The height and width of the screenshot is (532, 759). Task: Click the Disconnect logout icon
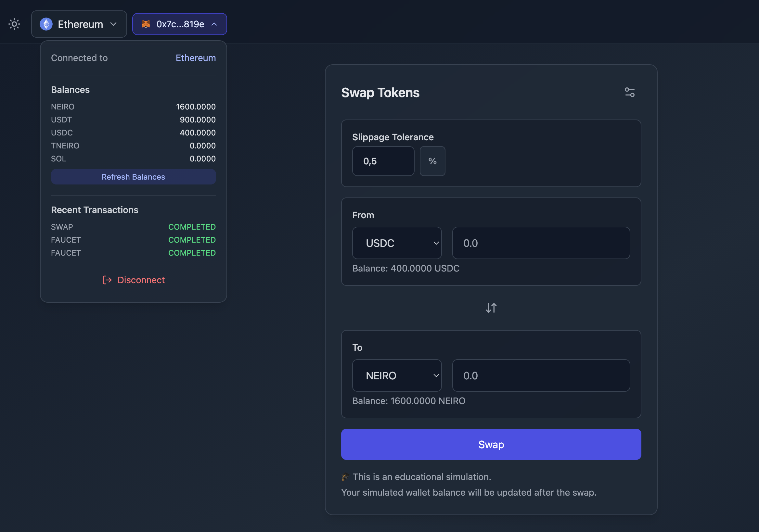click(x=107, y=280)
